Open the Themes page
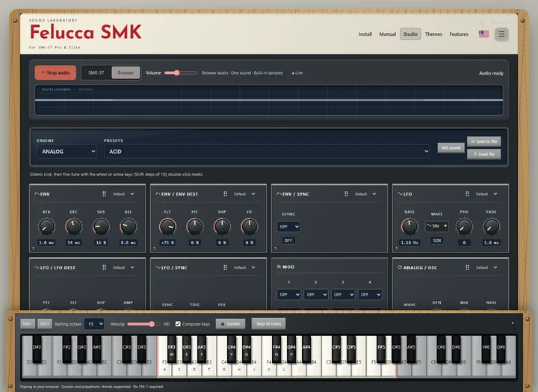 (433, 34)
